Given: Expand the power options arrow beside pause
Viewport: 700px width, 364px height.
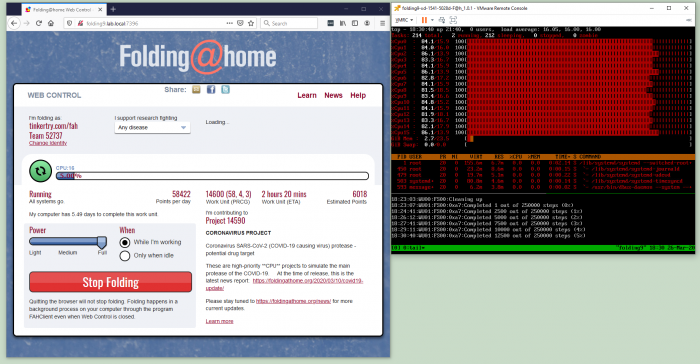Looking at the screenshot, I should coord(432,20).
